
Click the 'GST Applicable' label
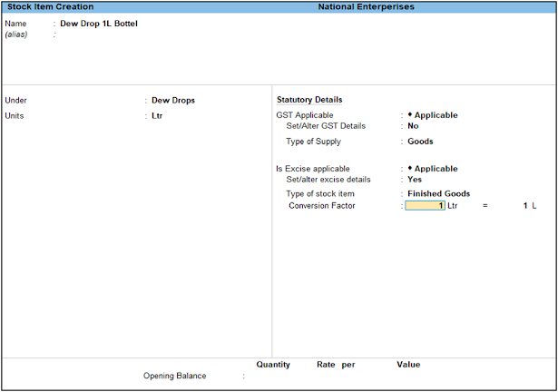point(305,115)
